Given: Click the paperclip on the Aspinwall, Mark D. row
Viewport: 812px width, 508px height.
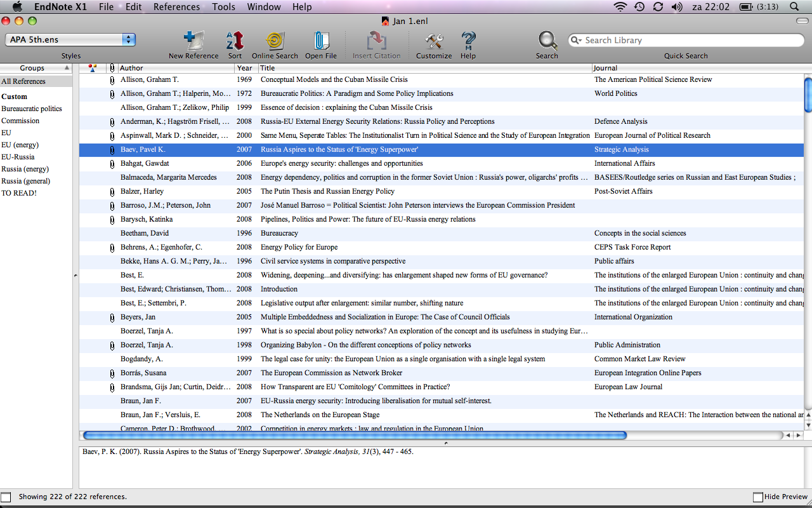Looking at the screenshot, I should [x=112, y=136].
